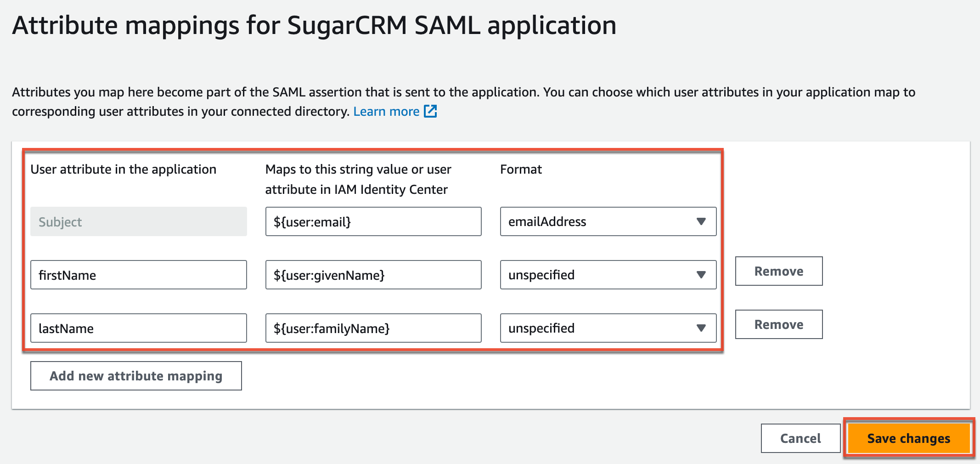Viewport: 980px width, 464px height.
Task: Click the Attribute mappings page heading
Action: [315, 25]
